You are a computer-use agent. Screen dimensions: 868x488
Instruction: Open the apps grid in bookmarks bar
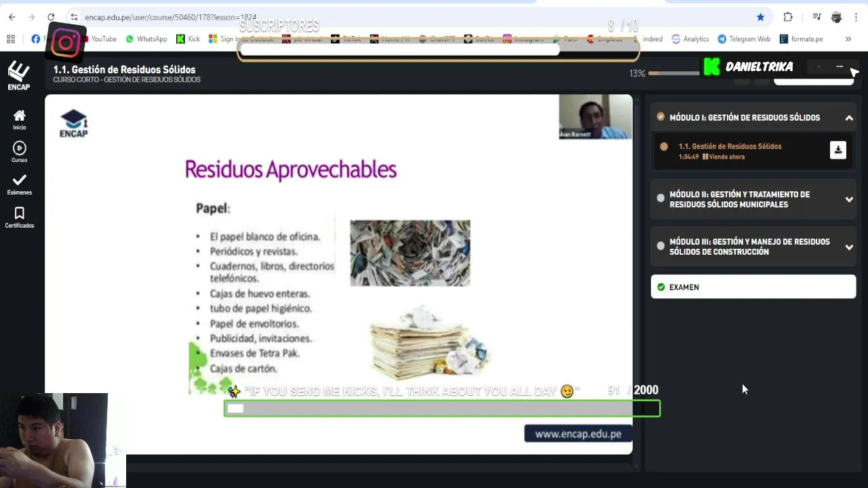(11, 39)
